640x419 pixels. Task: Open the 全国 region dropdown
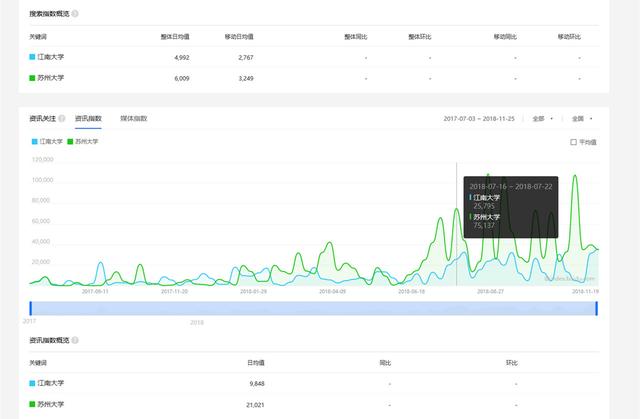(582, 119)
